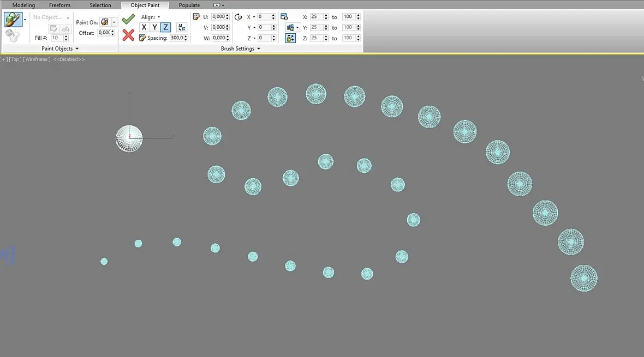The width and height of the screenshot is (644, 357).
Task: Expand the Brush Settings panel
Action: [240, 49]
